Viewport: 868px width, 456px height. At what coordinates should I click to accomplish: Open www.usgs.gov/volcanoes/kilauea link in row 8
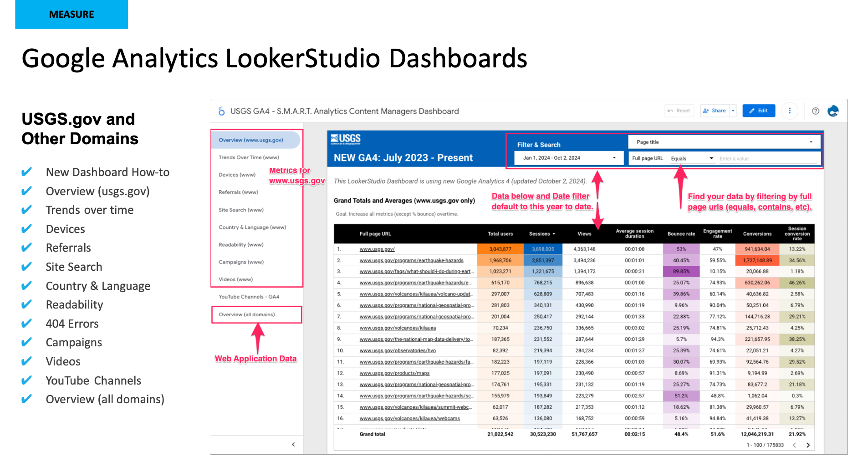click(398, 328)
